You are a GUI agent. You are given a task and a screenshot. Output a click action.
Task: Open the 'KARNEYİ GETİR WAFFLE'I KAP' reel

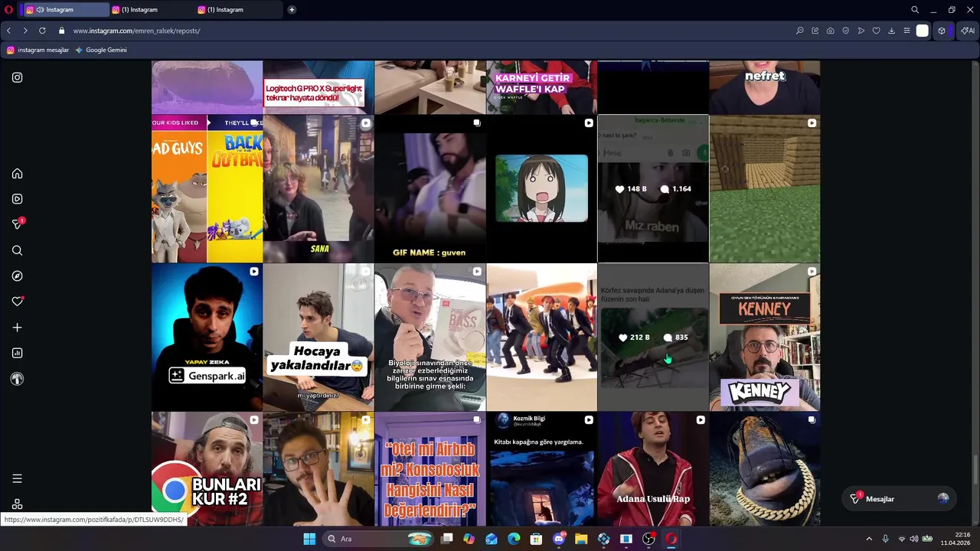tap(541, 87)
